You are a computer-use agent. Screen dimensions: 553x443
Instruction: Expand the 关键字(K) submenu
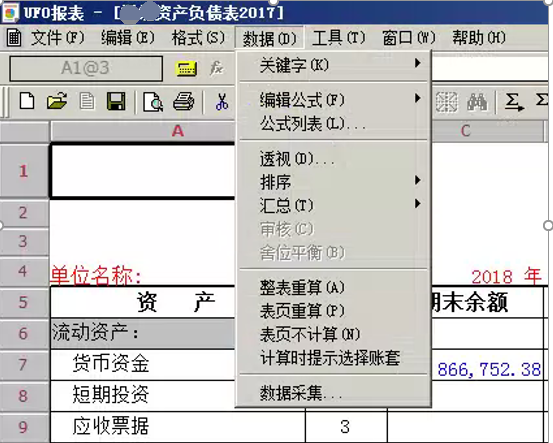334,65
